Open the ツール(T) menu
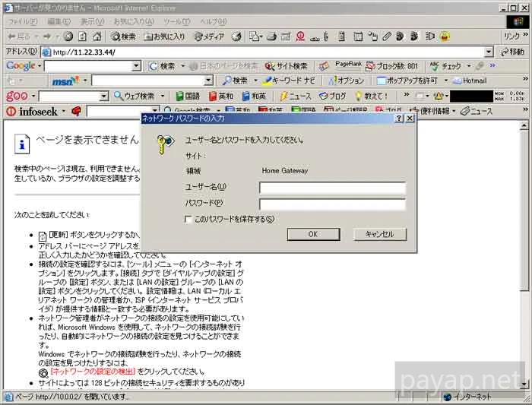The width and height of the screenshot is (532, 405). pos(176,22)
